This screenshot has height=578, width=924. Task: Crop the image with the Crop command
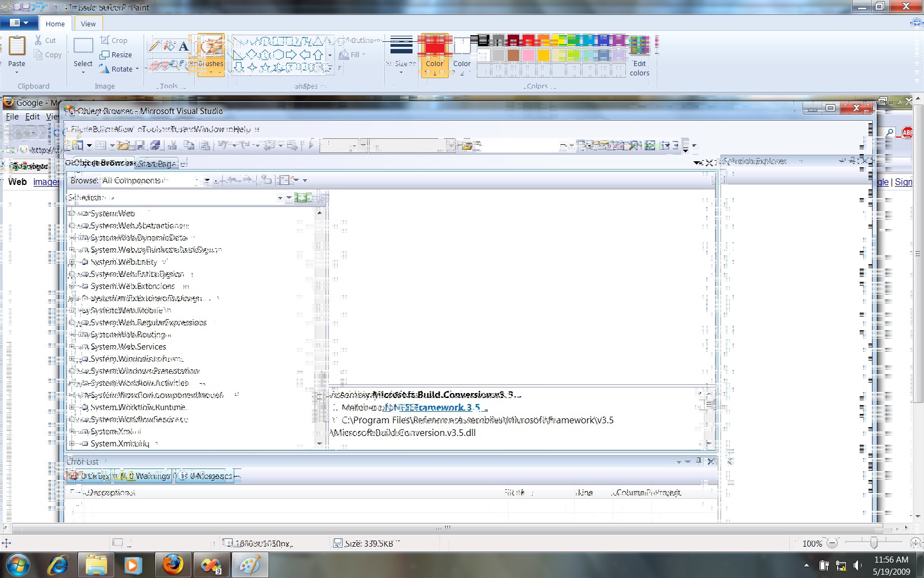coord(114,40)
